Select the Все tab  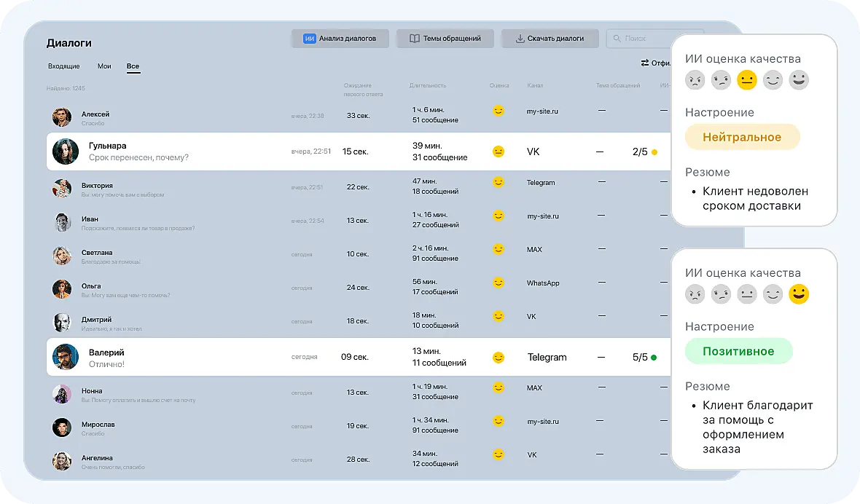(133, 66)
